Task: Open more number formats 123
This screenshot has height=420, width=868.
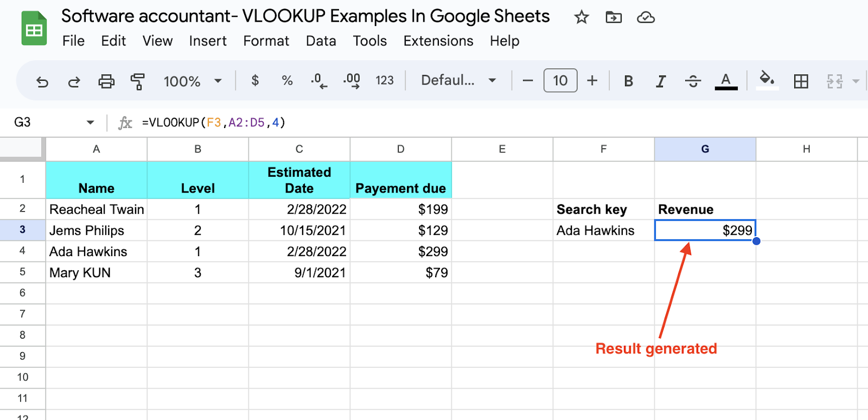Action: point(385,81)
